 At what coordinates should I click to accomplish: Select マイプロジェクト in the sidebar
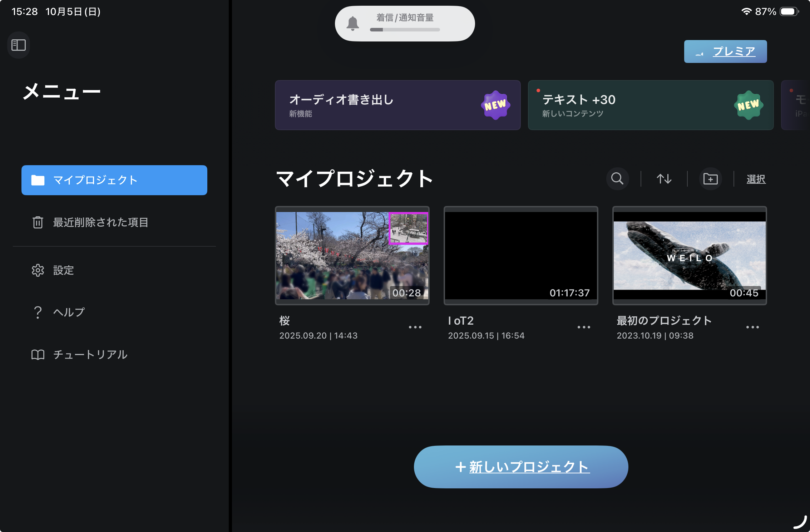114,180
